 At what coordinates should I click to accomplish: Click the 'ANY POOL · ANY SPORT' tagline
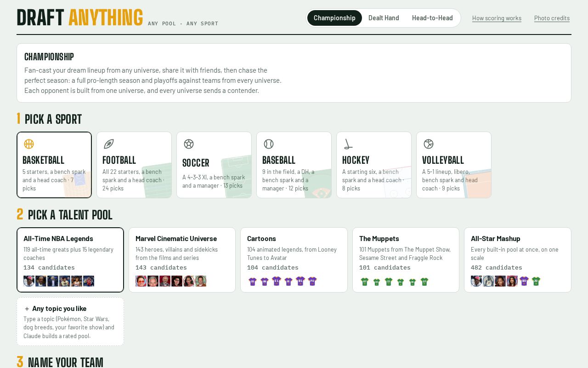point(183,23)
